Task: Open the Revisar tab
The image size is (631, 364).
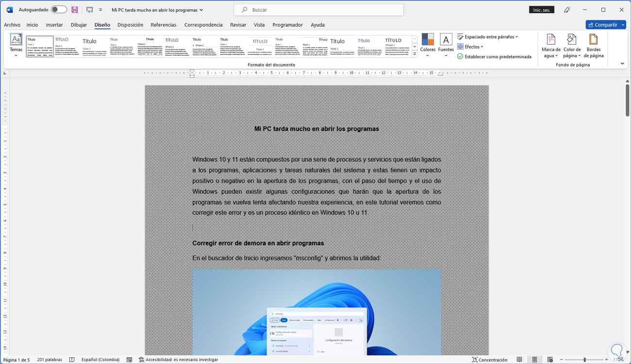Action: (x=238, y=25)
